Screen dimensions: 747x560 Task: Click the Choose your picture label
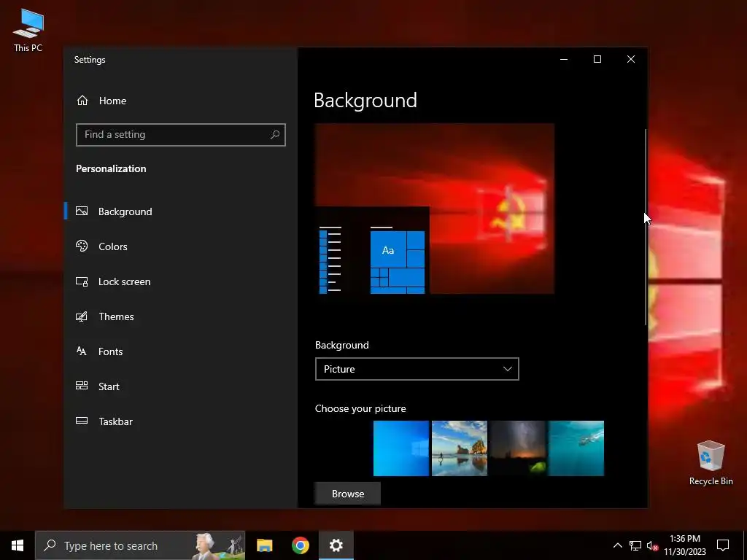coord(360,408)
